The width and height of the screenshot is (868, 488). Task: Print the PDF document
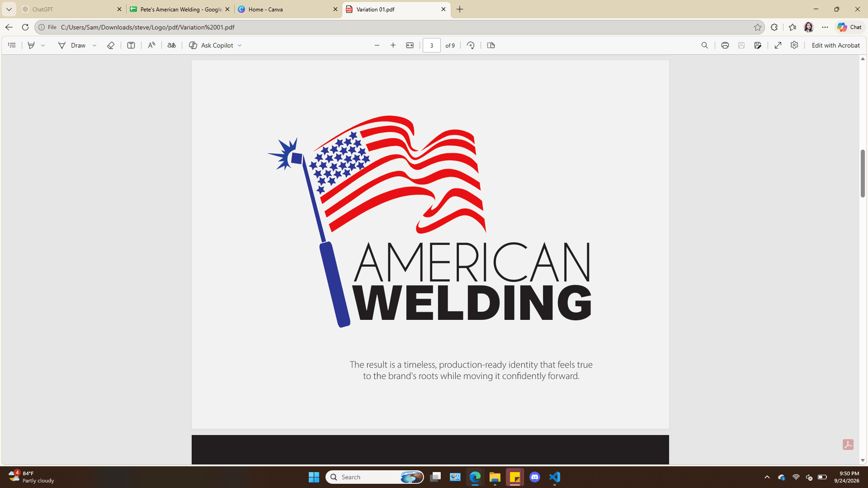coord(725,45)
